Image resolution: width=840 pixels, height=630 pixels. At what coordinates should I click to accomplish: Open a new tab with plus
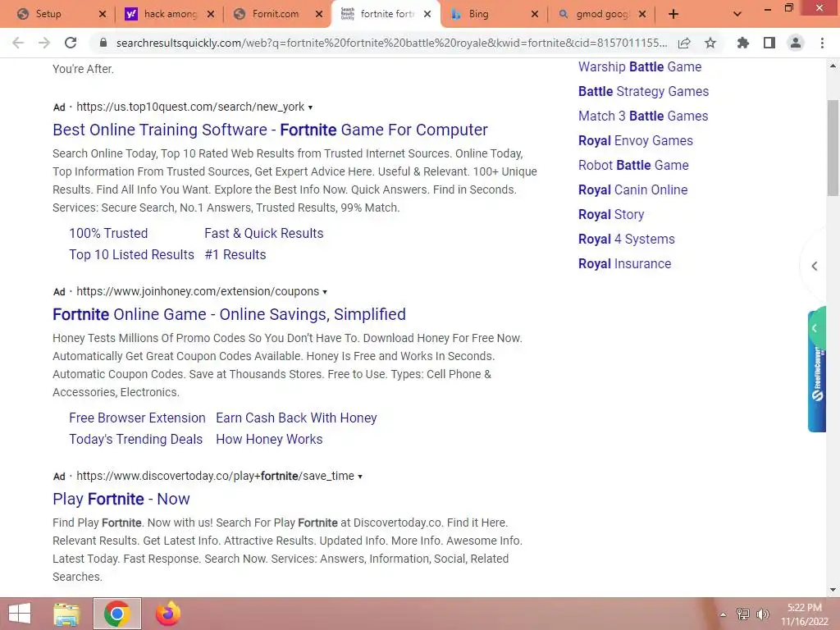[x=673, y=15]
